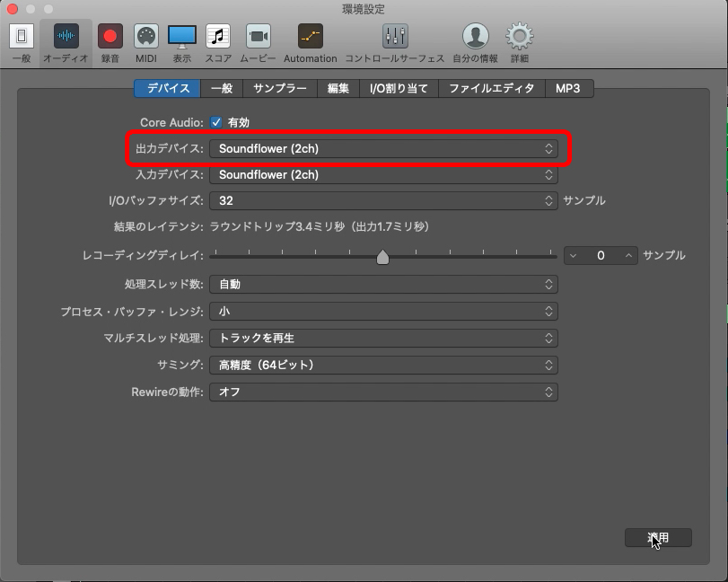The image size is (728, 582).
Task: Open the Automation preferences icon
Action: (x=311, y=36)
